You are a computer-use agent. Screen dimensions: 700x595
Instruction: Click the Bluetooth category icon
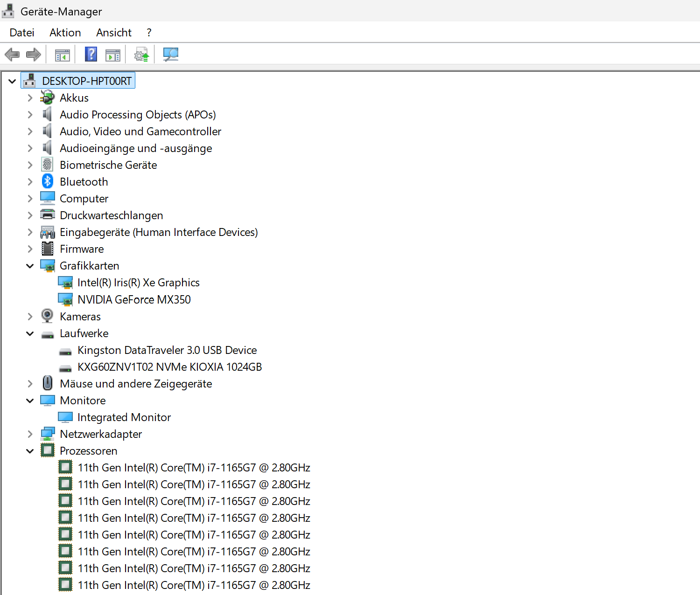point(48,181)
